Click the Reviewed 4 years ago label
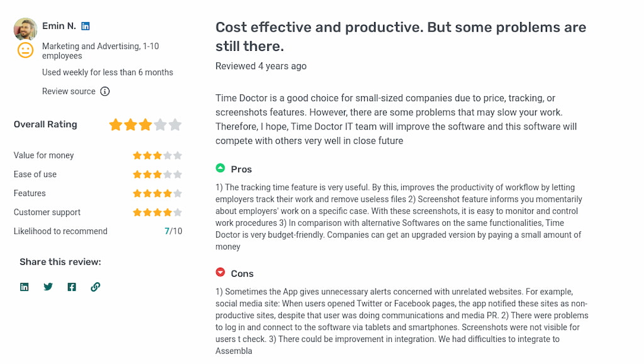 coord(261,66)
